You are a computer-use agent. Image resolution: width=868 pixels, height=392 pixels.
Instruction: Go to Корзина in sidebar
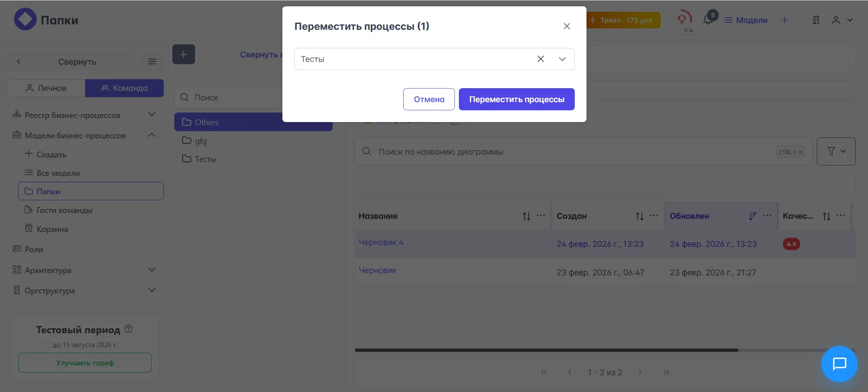point(52,229)
